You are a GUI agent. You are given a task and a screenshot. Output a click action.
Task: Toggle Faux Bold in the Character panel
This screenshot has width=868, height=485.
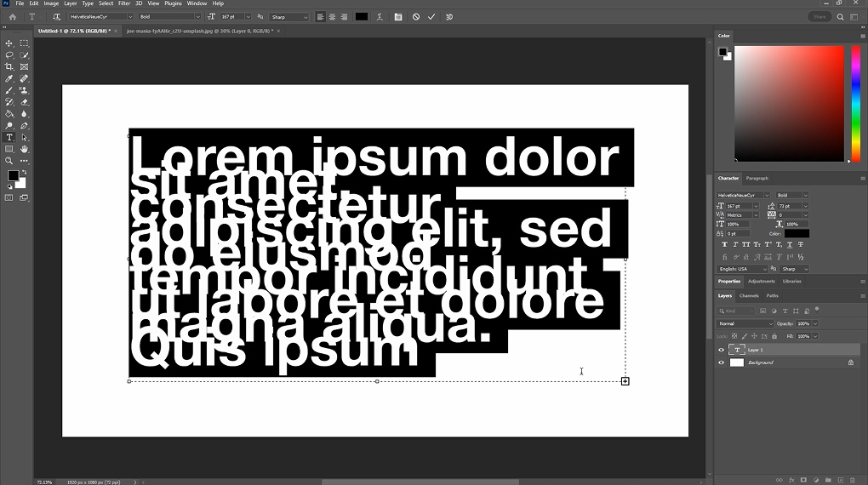coord(725,245)
